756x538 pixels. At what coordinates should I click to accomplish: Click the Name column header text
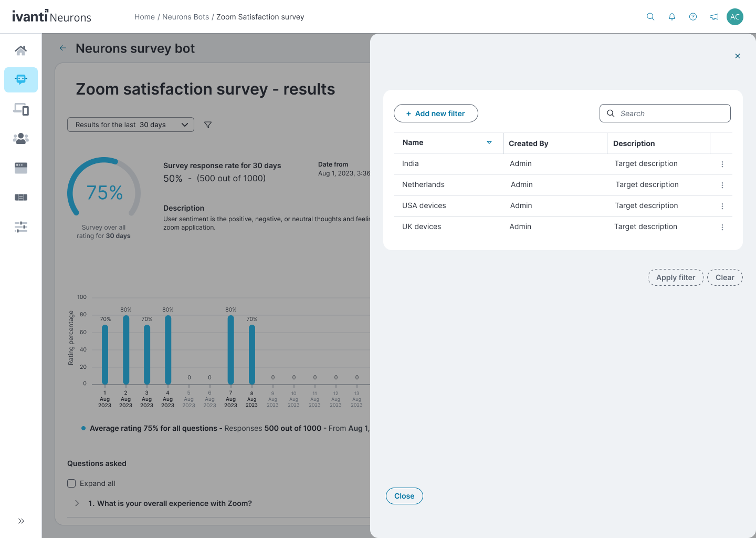(413, 142)
